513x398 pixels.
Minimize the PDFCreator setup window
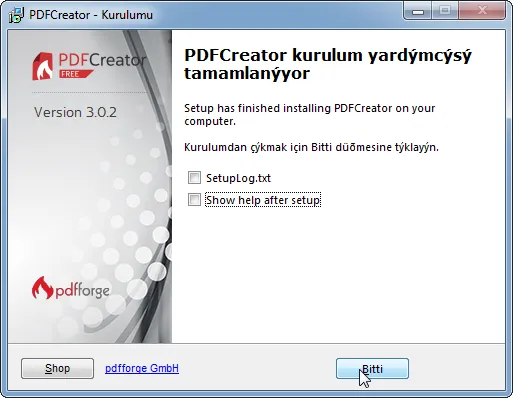(417, 10)
